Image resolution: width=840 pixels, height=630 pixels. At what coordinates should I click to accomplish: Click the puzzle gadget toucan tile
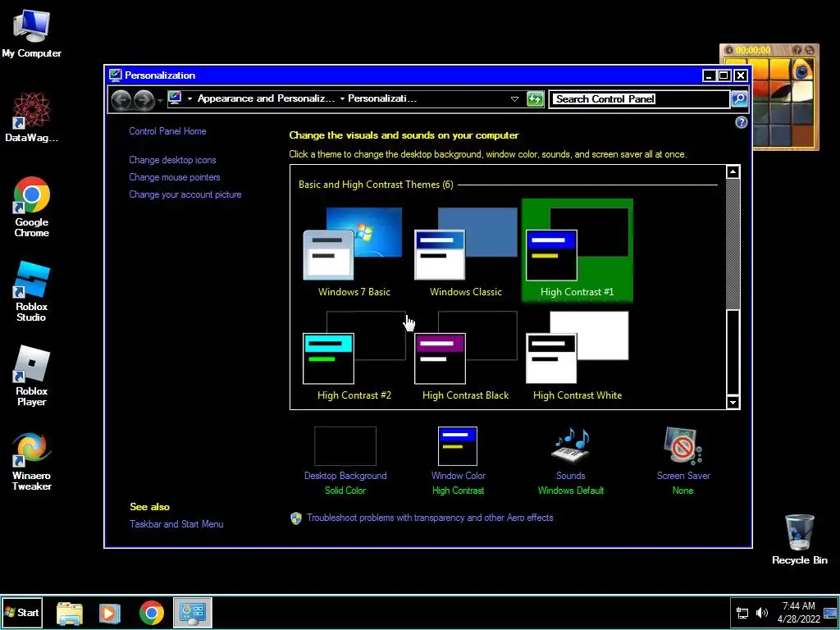(x=802, y=71)
